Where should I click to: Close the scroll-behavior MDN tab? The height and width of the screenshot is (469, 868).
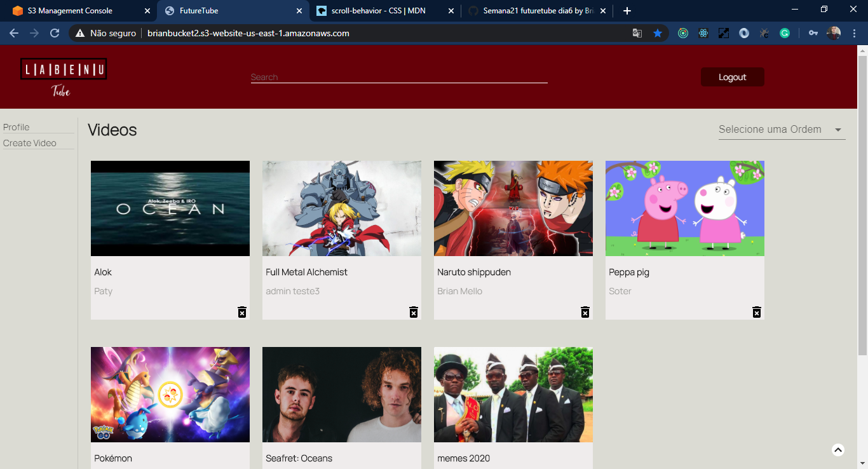click(451, 11)
